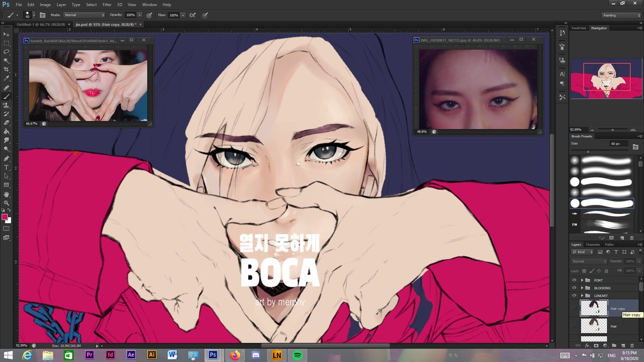Select the Move tool
The width and height of the screenshot is (644, 362).
(6, 34)
